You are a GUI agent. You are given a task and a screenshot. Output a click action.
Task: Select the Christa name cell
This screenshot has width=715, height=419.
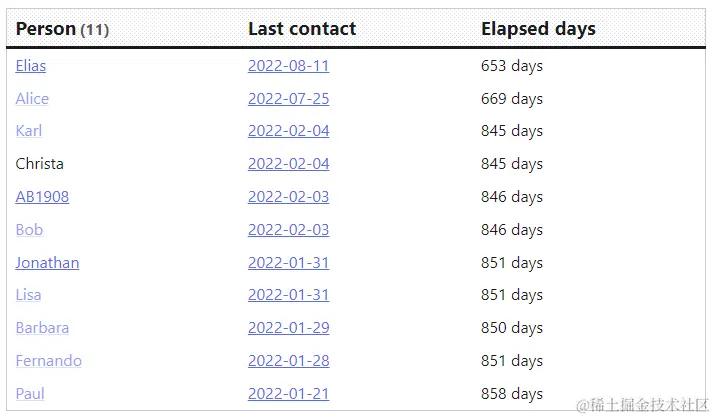[x=39, y=164]
